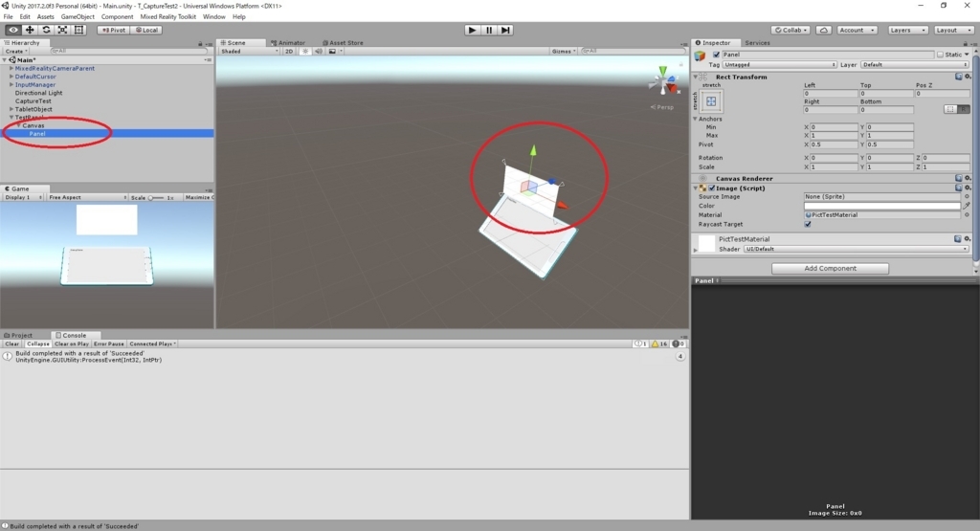Image resolution: width=980 pixels, height=531 pixels.
Task: Open the Shaded draw mode dropdown
Action: pyautogui.click(x=250, y=52)
